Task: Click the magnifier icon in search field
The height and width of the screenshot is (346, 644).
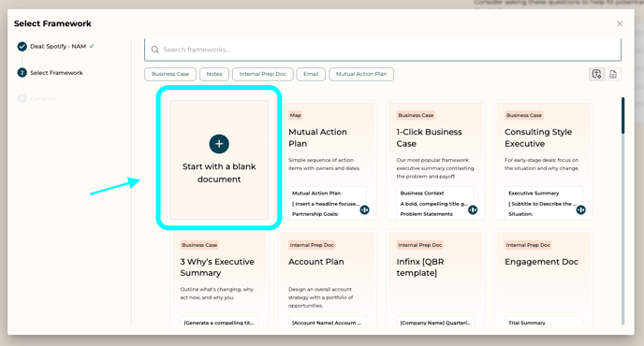Action: pyautogui.click(x=154, y=50)
